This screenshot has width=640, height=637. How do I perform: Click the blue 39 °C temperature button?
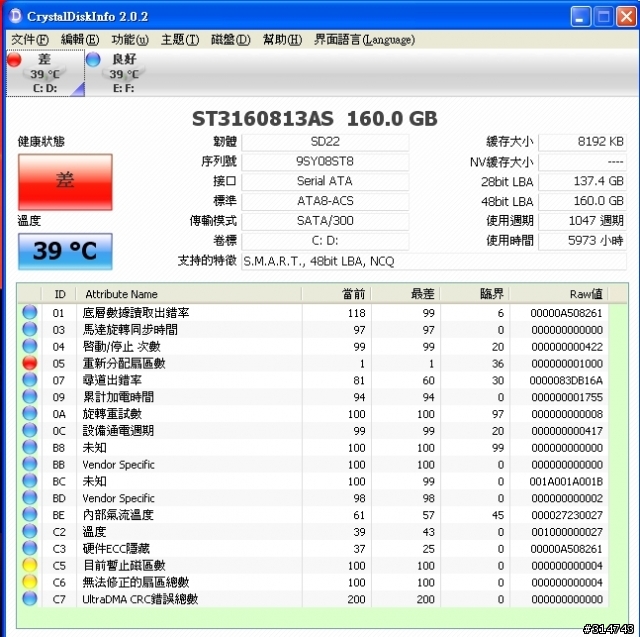tap(65, 251)
